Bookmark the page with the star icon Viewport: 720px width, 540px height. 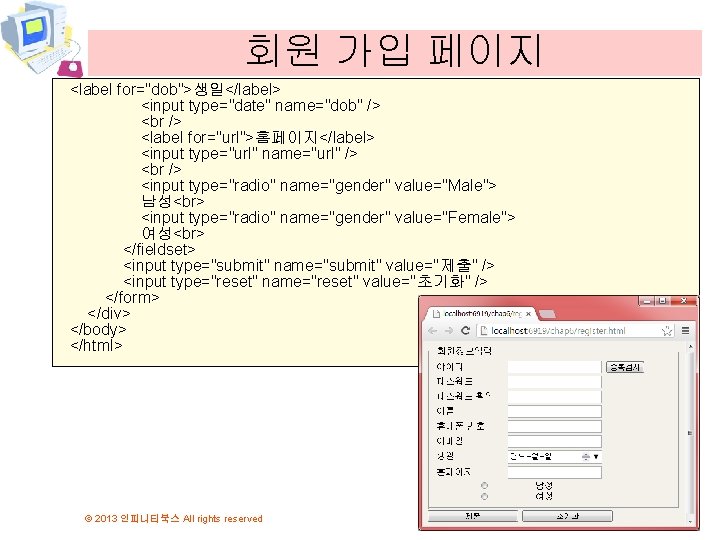667,331
